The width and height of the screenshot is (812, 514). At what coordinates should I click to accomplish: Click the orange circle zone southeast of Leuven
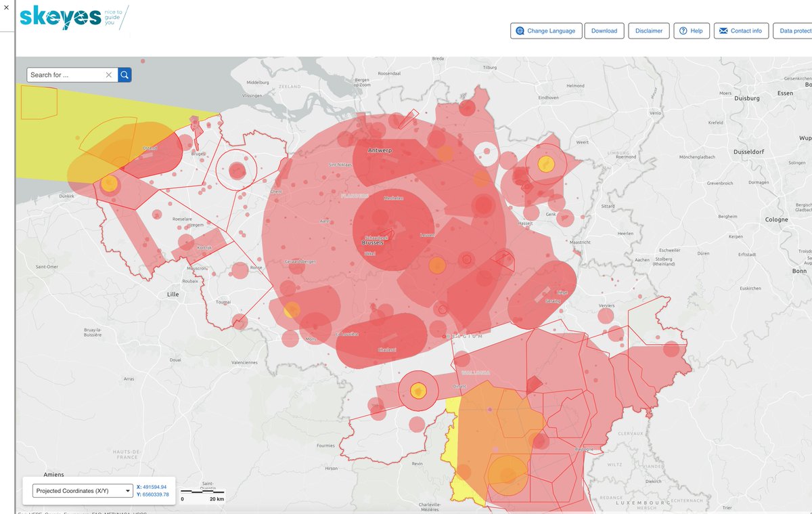click(x=437, y=265)
